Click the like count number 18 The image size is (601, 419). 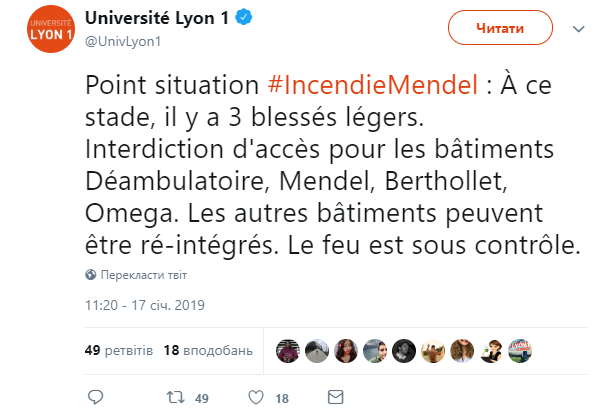282,398
